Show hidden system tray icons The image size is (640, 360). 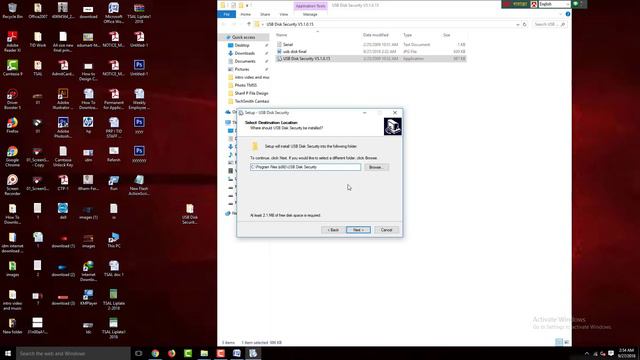click(x=587, y=353)
